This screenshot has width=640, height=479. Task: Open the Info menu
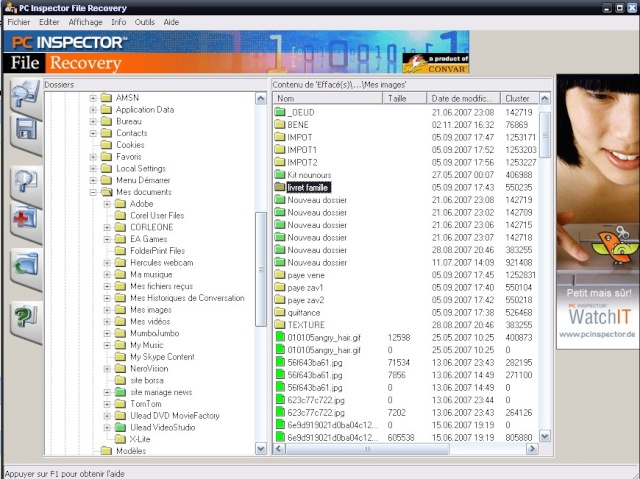pos(118,22)
